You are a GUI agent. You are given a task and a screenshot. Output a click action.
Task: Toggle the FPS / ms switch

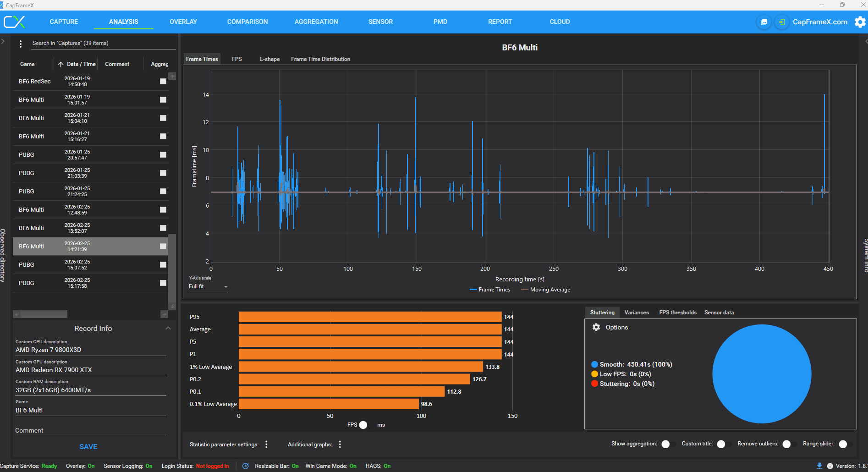click(x=367, y=425)
